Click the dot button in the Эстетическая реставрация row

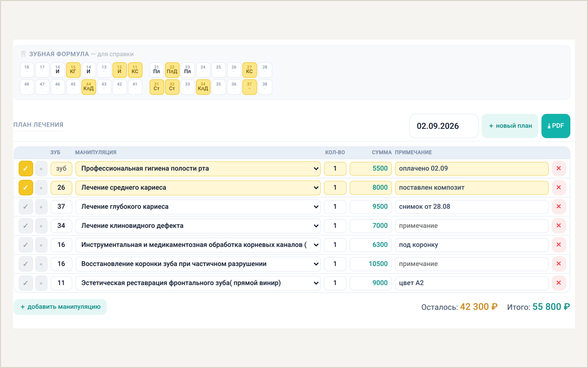pos(41,283)
